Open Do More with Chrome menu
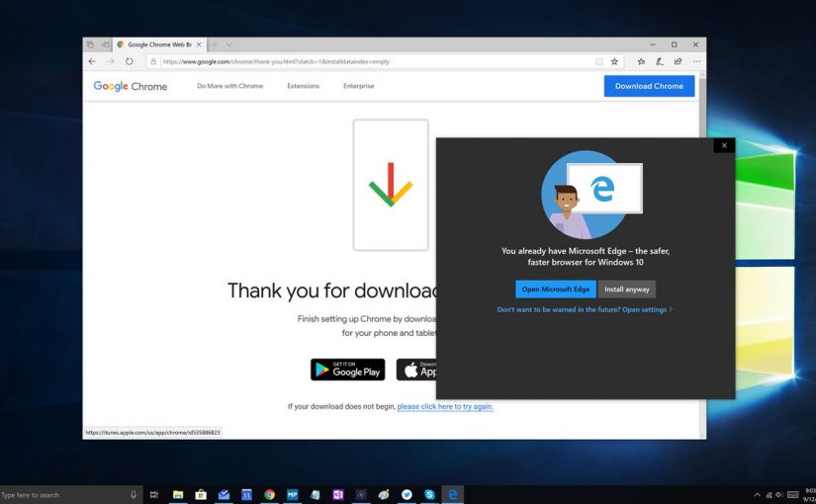The width and height of the screenshot is (816, 504). coord(230,86)
